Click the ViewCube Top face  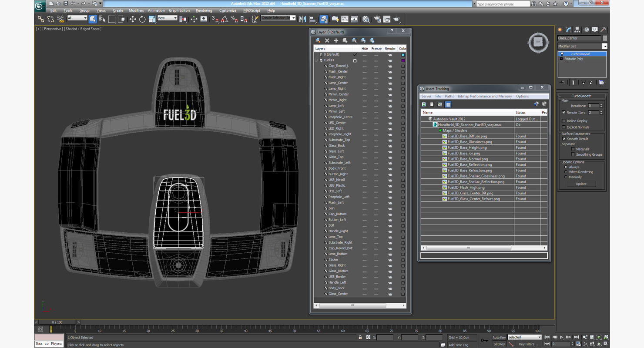[x=538, y=42]
